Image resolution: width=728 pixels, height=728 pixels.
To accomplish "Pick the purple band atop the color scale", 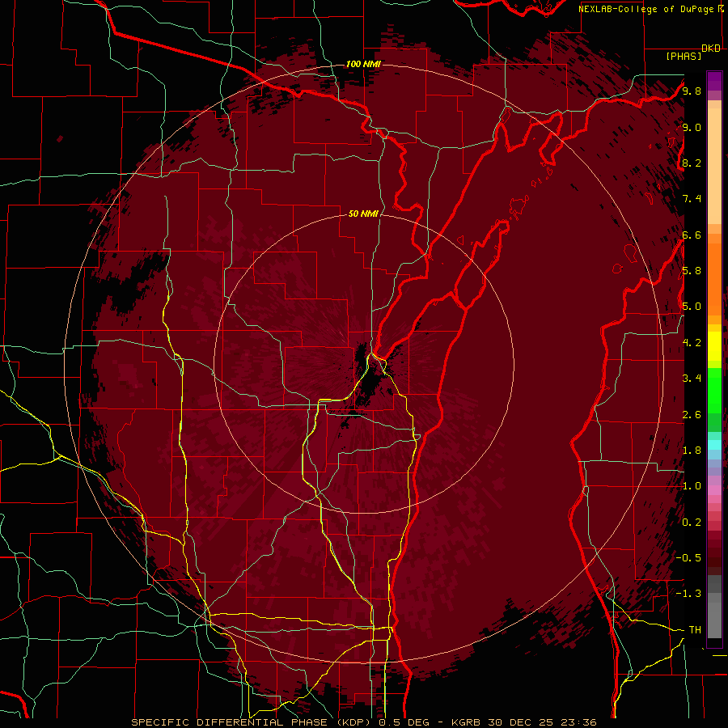I will [714, 81].
